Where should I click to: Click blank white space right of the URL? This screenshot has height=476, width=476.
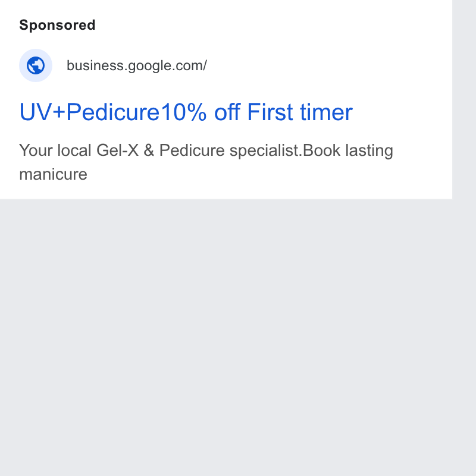[x=328, y=65]
